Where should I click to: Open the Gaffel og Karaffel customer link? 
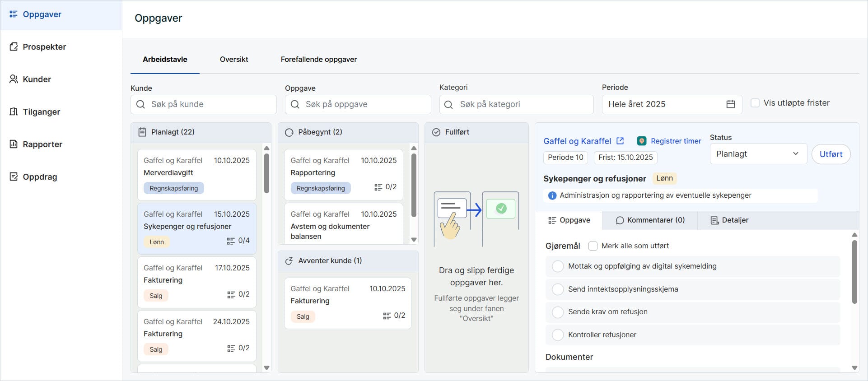(577, 141)
